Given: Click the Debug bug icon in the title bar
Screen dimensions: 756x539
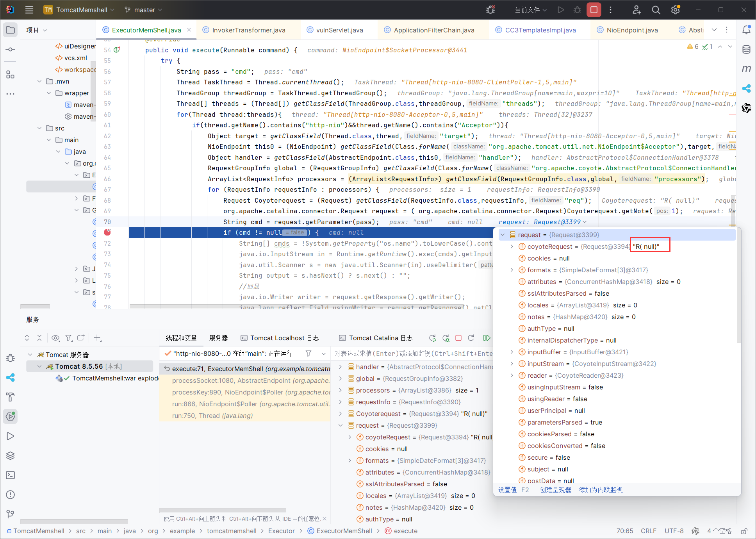Looking at the screenshot, I should point(577,10).
